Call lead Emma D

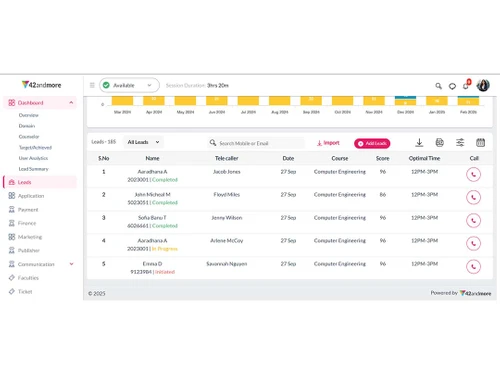coord(473,267)
